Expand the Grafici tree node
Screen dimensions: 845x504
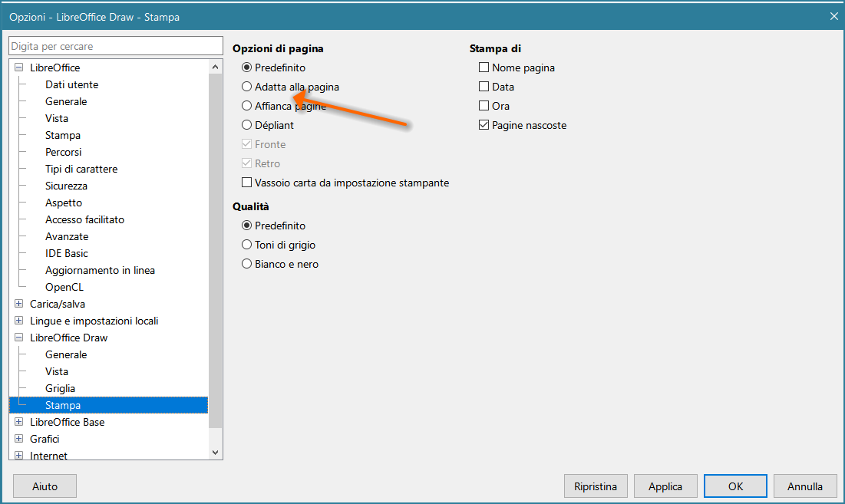point(19,438)
